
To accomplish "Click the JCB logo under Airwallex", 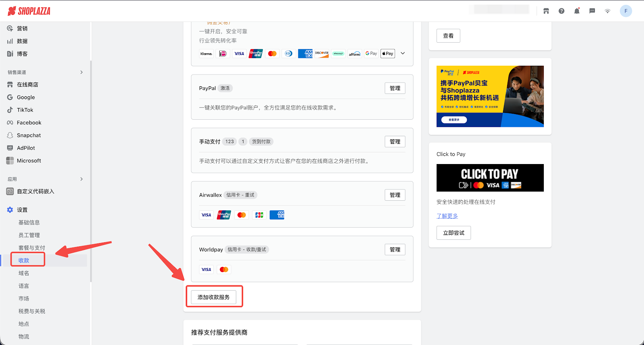I will pos(260,215).
